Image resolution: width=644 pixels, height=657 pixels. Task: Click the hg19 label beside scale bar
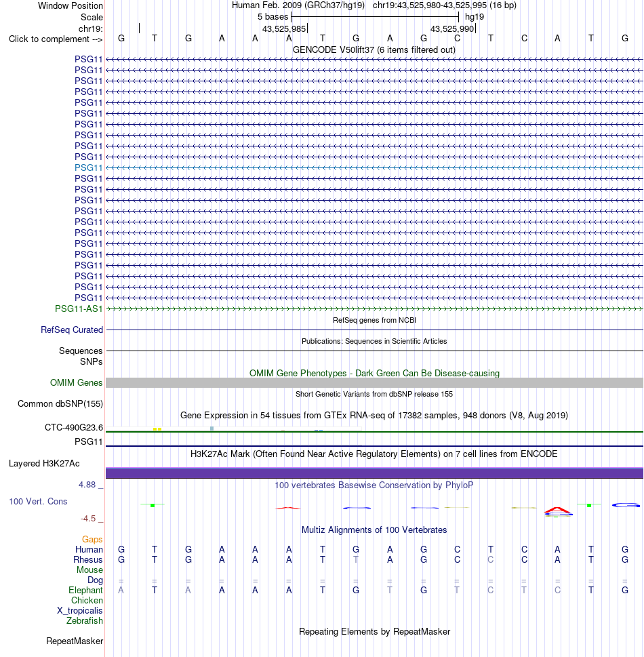[x=475, y=17]
